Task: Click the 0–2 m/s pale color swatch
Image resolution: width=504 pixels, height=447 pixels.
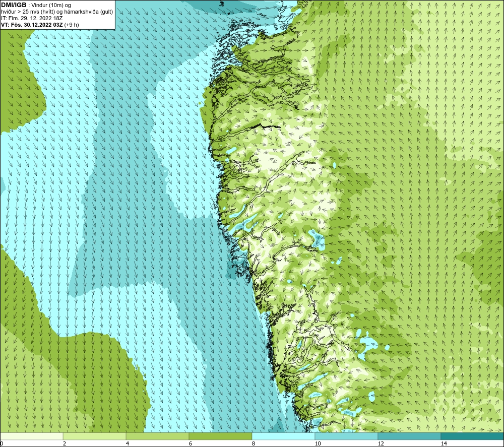Action: pos(31,436)
